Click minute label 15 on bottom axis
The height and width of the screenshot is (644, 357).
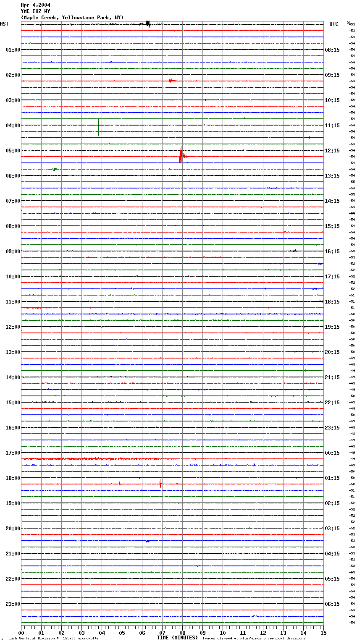323,633
